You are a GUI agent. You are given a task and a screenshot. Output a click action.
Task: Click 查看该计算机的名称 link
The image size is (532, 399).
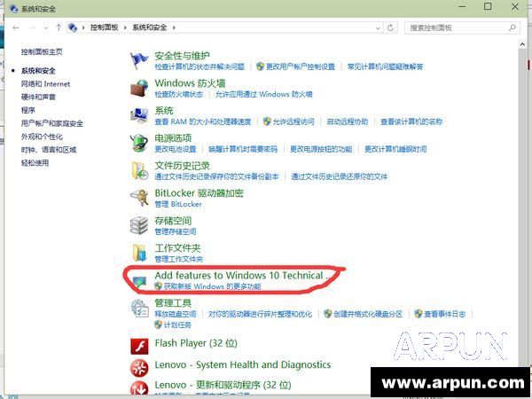coord(411,121)
